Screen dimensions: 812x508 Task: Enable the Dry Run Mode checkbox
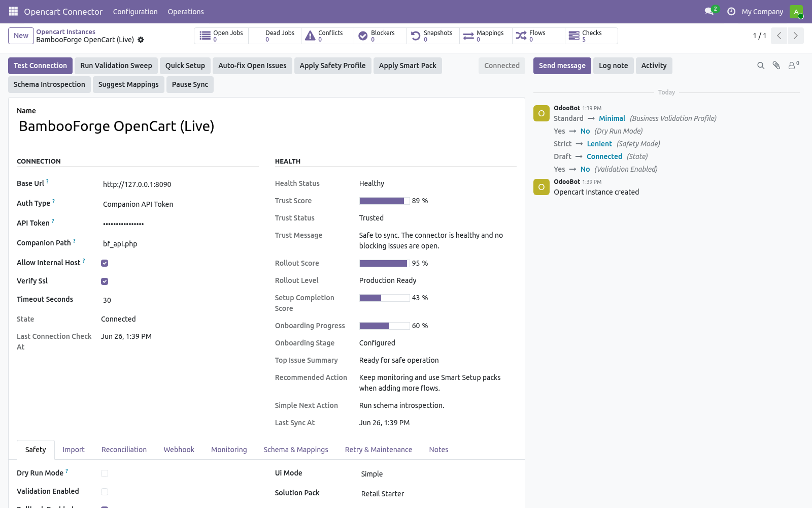pyautogui.click(x=105, y=473)
